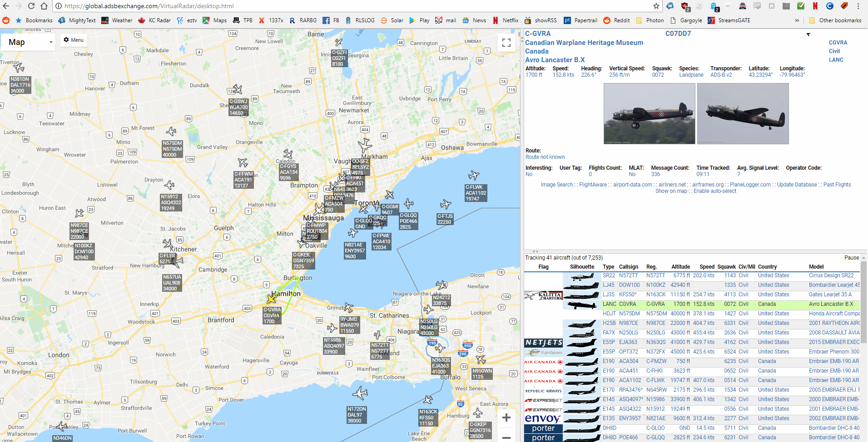Select the DAL97 aircraft marker on the map

360,393
